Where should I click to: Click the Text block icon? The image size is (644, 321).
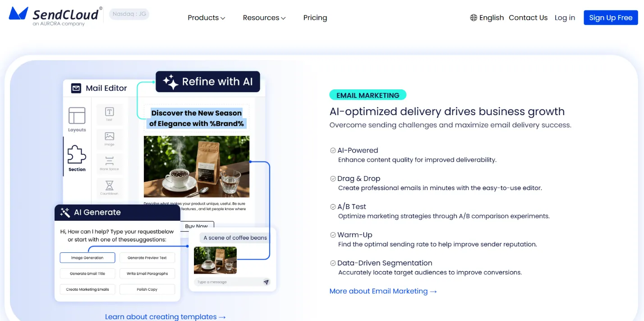(x=109, y=112)
